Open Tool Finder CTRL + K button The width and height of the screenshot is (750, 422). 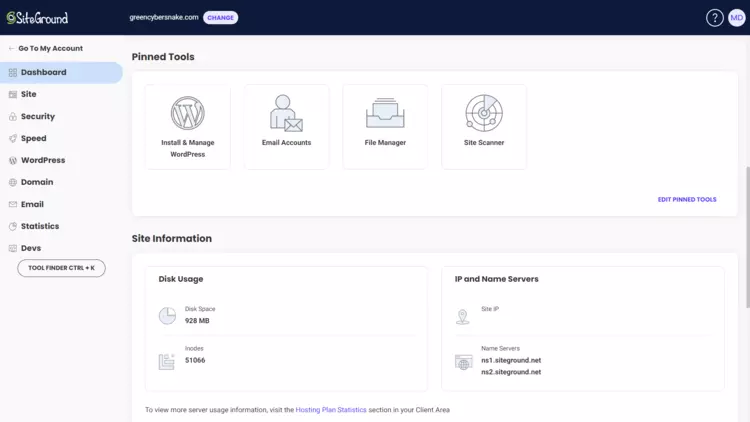click(61, 268)
